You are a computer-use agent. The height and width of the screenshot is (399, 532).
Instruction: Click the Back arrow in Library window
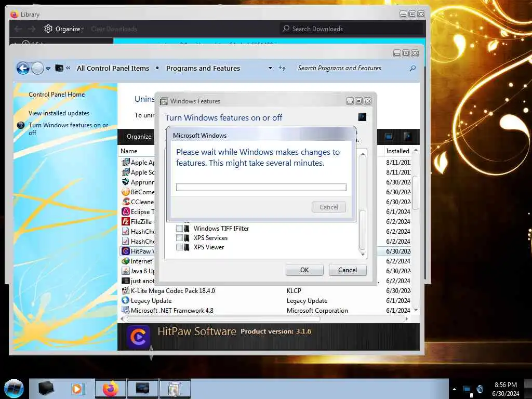18,29
